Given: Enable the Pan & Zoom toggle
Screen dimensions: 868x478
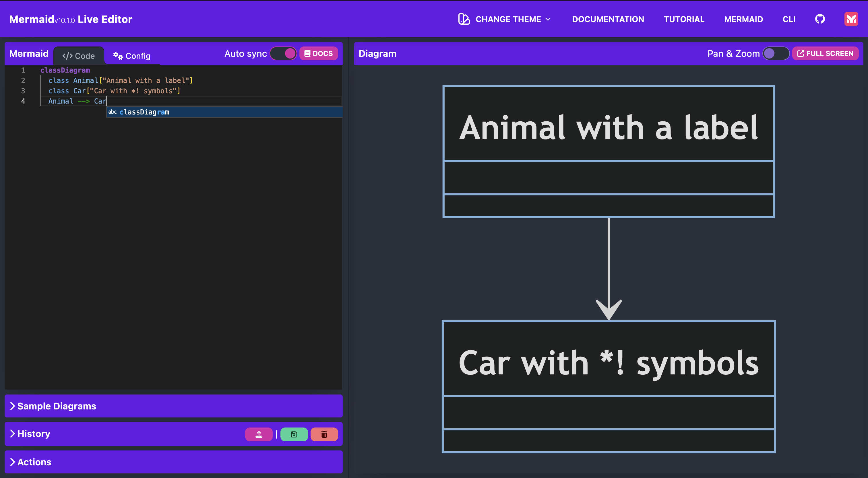Looking at the screenshot, I should [776, 53].
